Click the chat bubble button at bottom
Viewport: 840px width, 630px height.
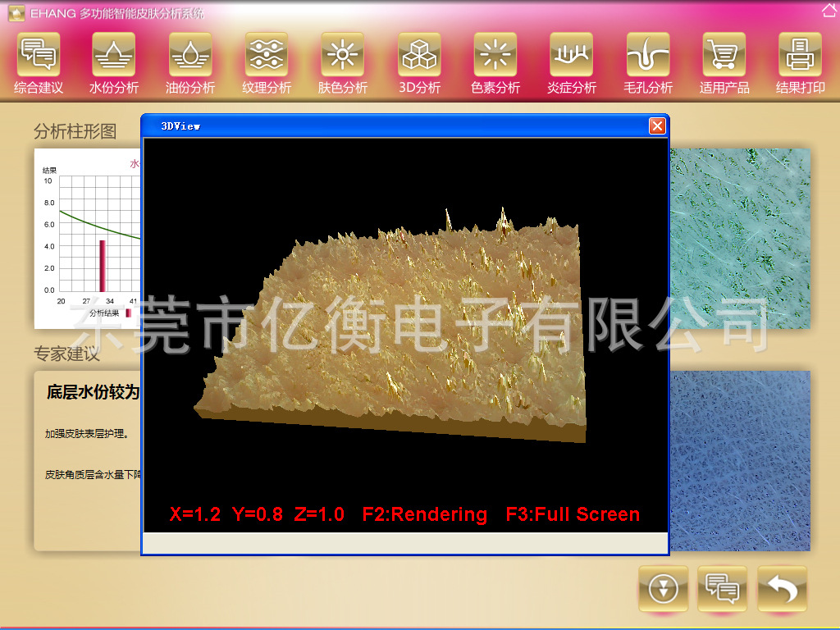click(x=723, y=588)
